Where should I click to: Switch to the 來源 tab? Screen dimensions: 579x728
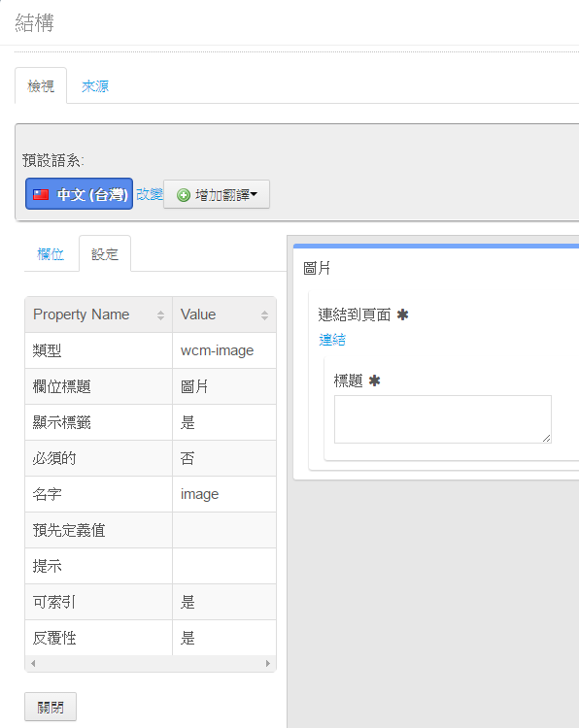[x=95, y=86]
